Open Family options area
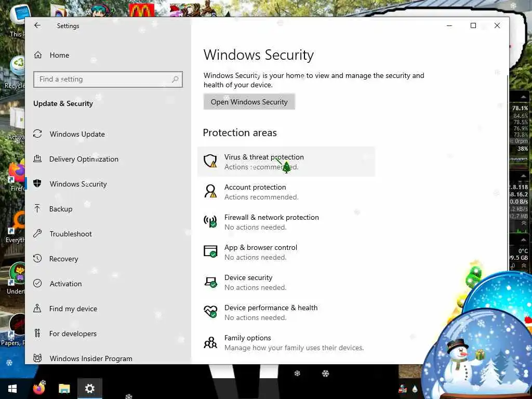The height and width of the screenshot is (399, 532). point(286,343)
